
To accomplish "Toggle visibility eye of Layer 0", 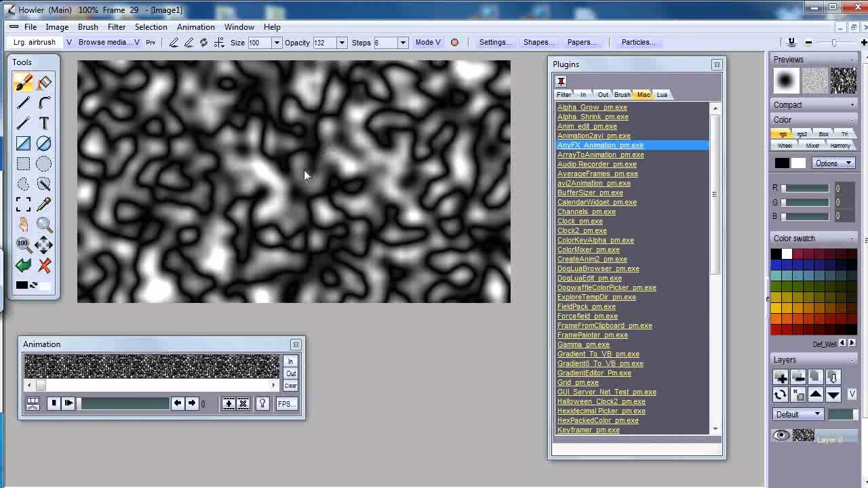I will coord(781,436).
